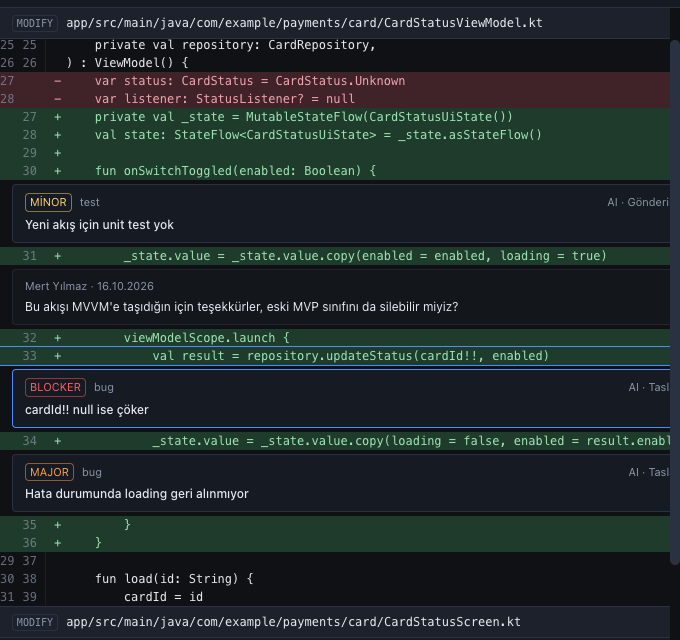The width and height of the screenshot is (680, 640).
Task: Select line 31 with 'loading = true'
Action: tap(335, 256)
